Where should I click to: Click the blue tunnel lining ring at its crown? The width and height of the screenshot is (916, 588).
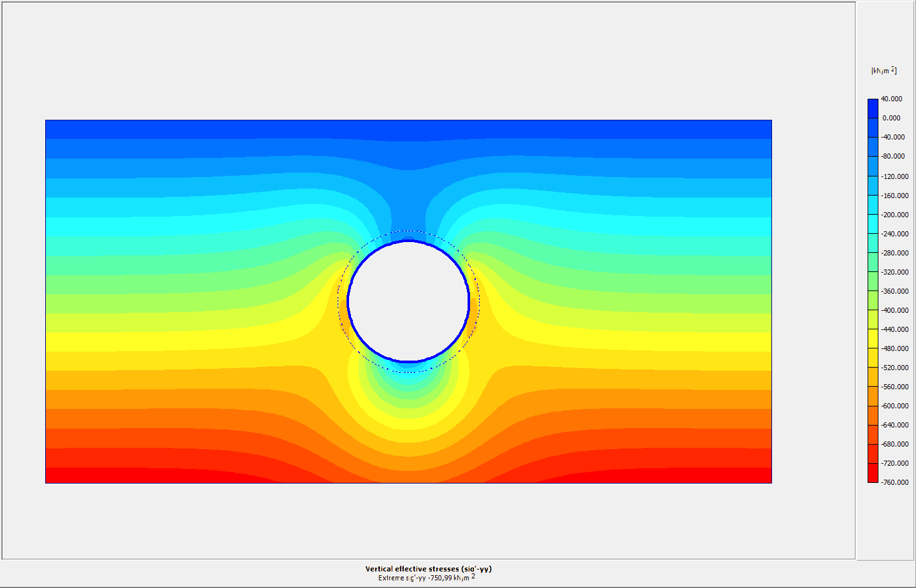pyautogui.click(x=408, y=241)
